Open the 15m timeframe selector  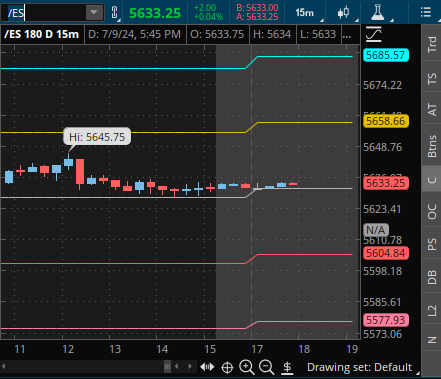[x=304, y=13]
